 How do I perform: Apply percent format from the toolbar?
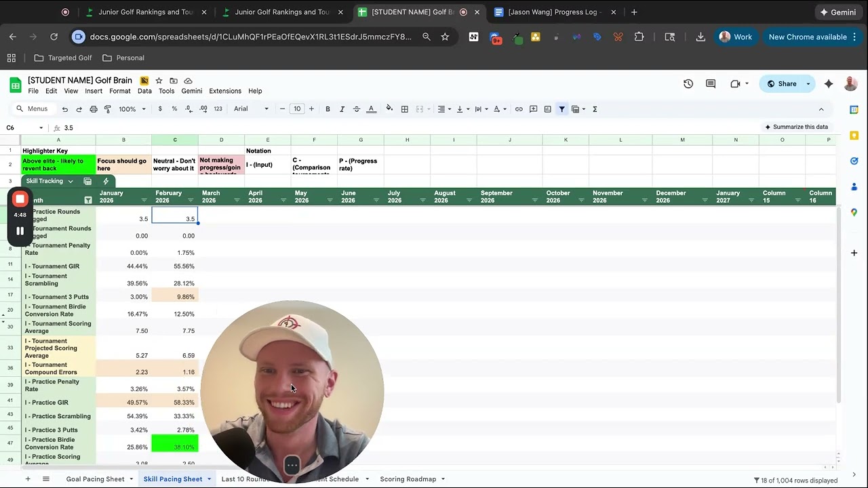pos(174,109)
